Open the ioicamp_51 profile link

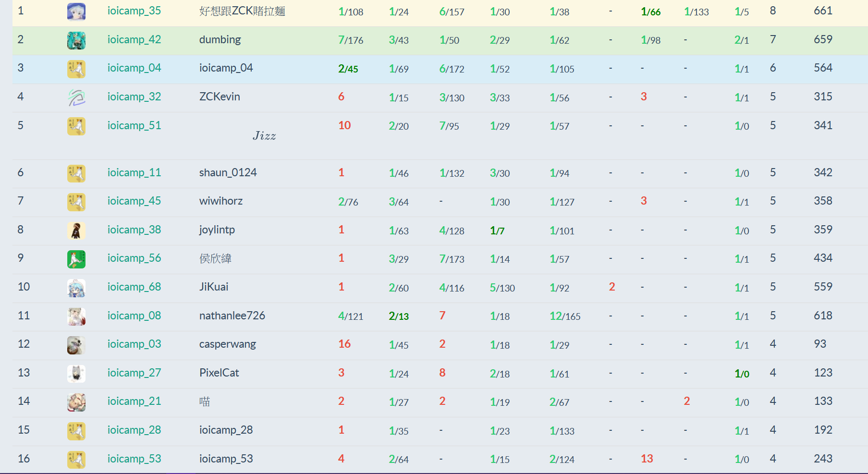[134, 126]
